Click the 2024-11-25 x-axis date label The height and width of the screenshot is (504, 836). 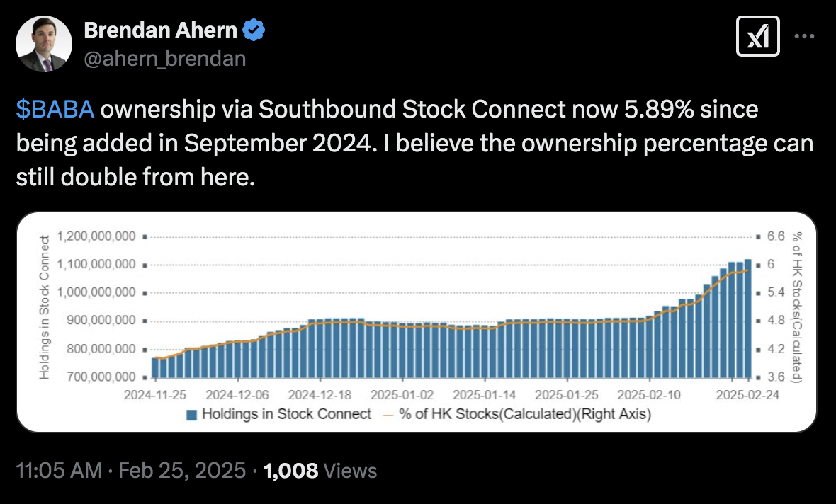coord(155,395)
